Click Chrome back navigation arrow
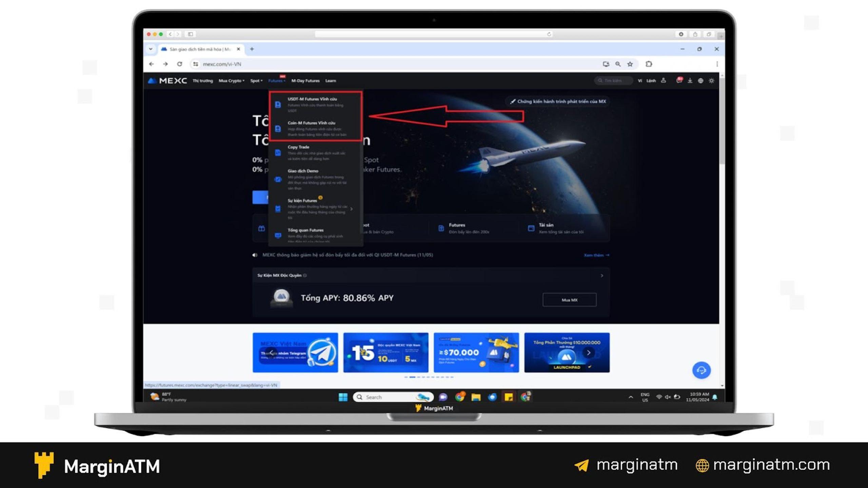The width and height of the screenshot is (868, 488). (x=151, y=64)
